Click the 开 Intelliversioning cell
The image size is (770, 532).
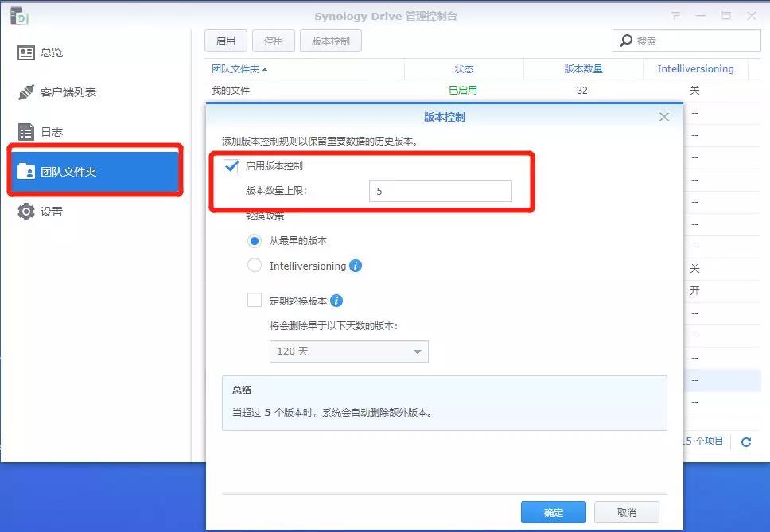[695, 290]
